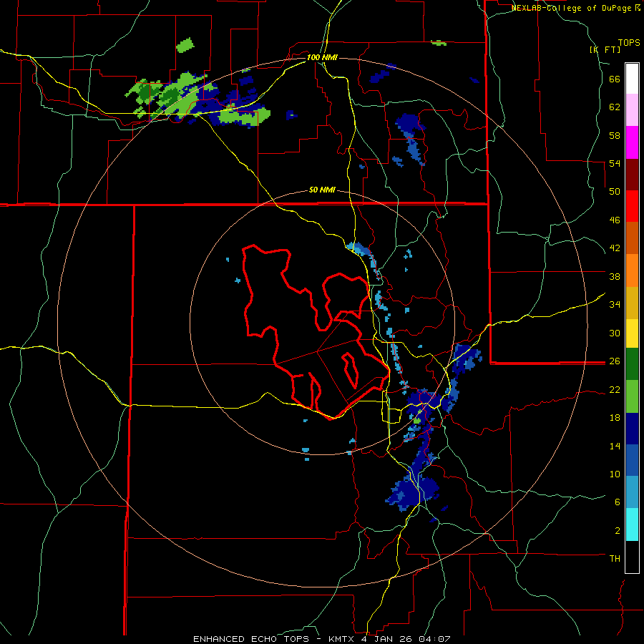Click the legend value 46
Screen dimensions: 644x644
tap(615, 220)
